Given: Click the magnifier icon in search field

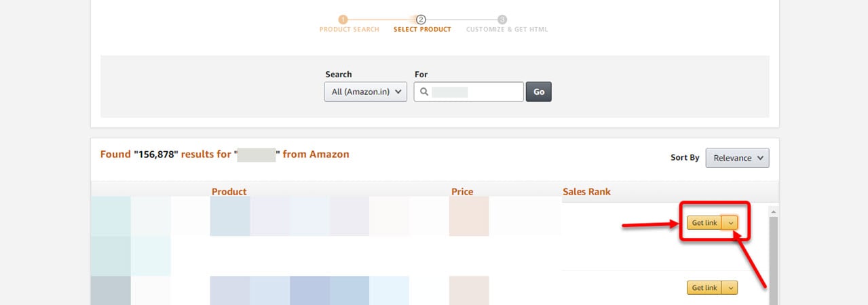Looking at the screenshot, I should (423, 92).
